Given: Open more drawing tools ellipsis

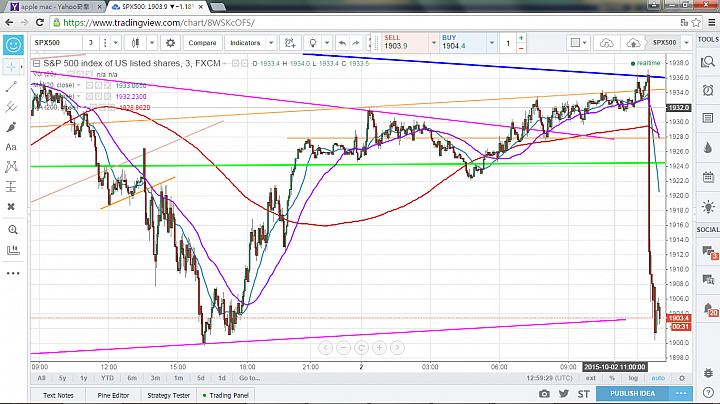Looking at the screenshot, I should pos(12,273).
